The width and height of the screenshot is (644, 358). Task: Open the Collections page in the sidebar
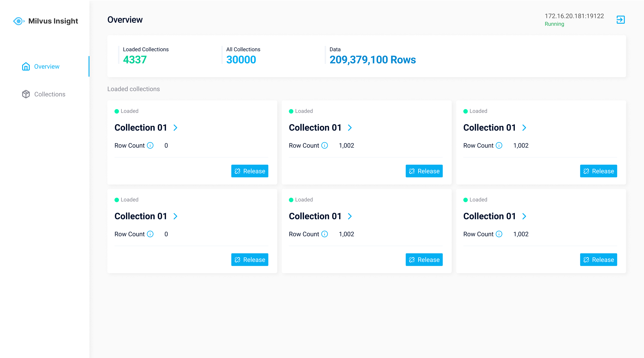click(44, 94)
